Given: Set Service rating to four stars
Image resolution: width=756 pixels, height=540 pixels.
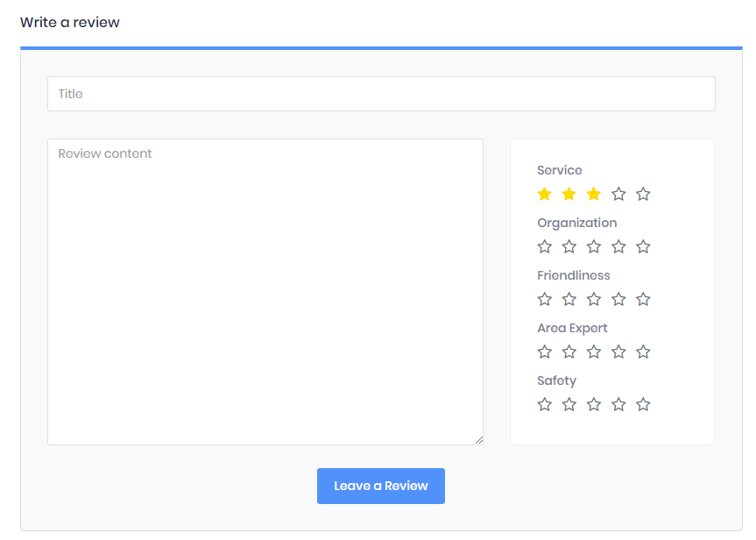Looking at the screenshot, I should (618, 194).
